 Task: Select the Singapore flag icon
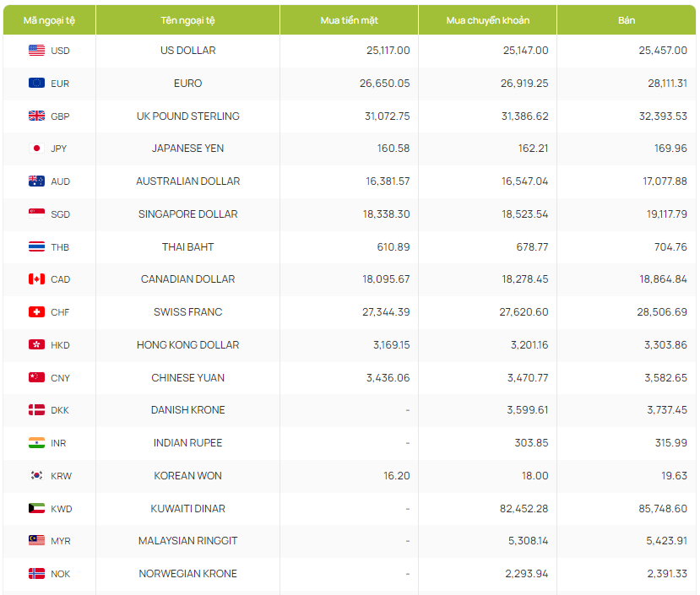point(36,214)
